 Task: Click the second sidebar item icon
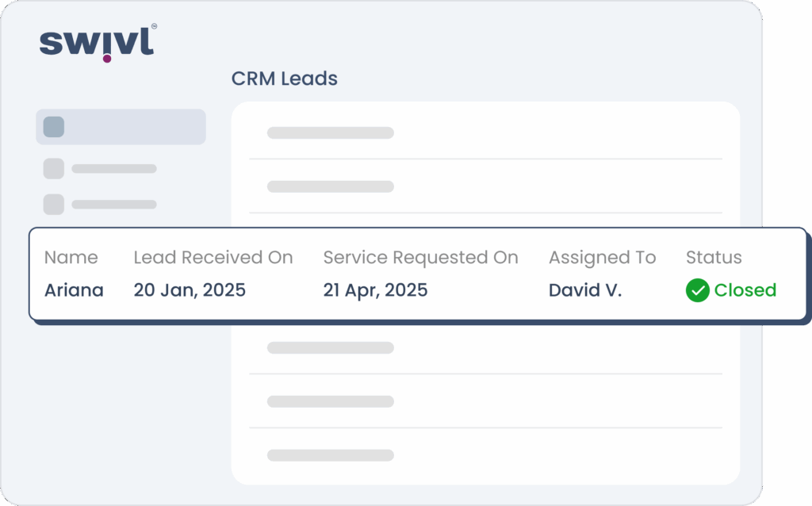pos(54,169)
